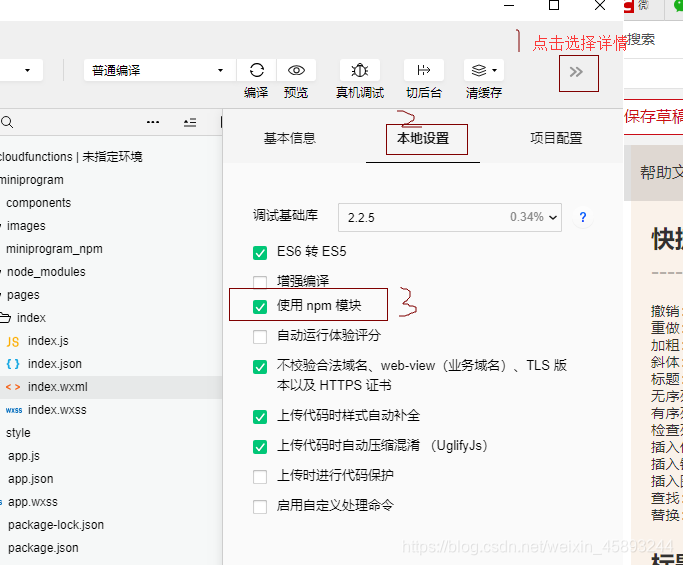The width and height of the screenshot is (683, 565).
Task: Click the double chevron details button
Action: (576, 72)
